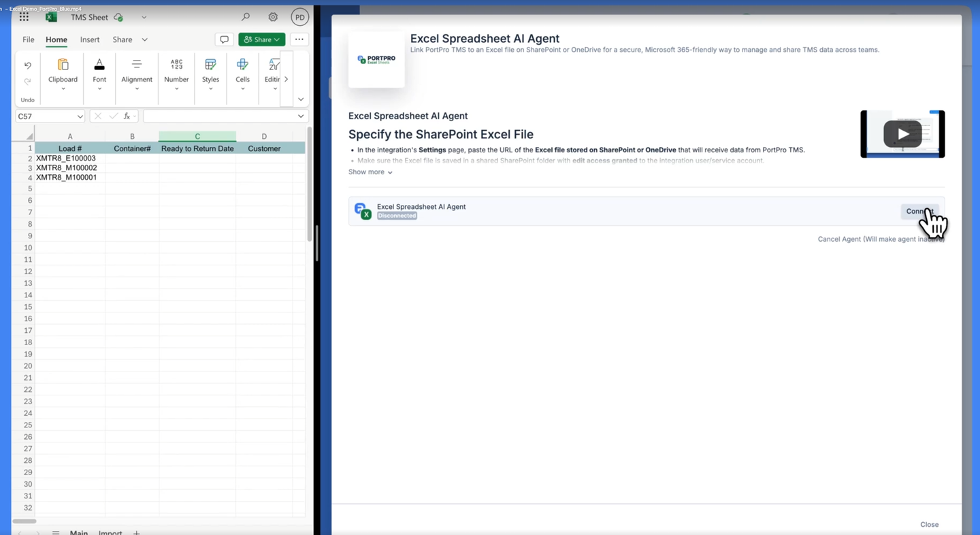Click the Redo arrow in ribbon
The height and width of the screenshot is (535, 980).
[x=27, y=81]
